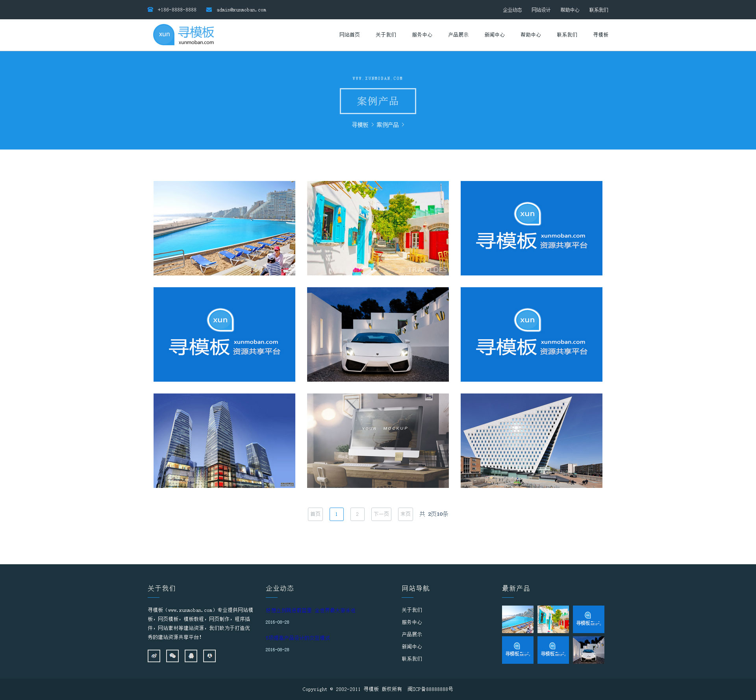Go to page 2 in pagination

[357, 514]
